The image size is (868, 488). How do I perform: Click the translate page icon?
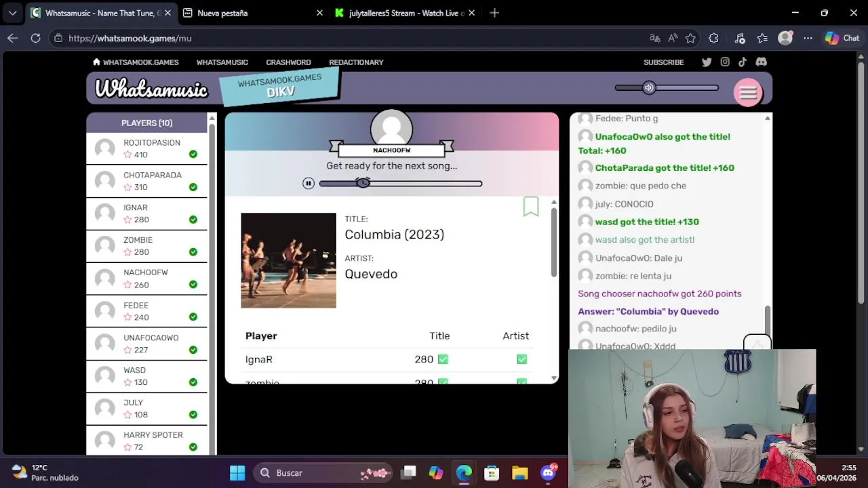[654, 38]
